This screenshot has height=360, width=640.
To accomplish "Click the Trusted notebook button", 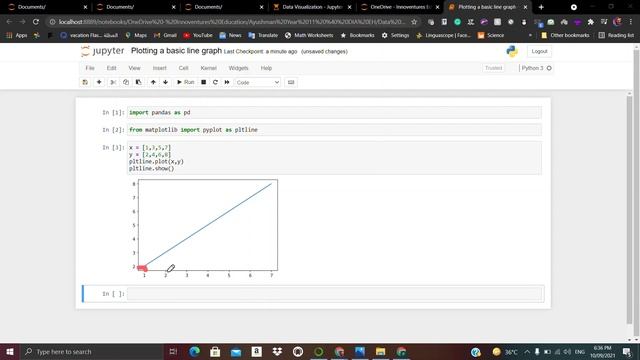I will coord(493,68).
